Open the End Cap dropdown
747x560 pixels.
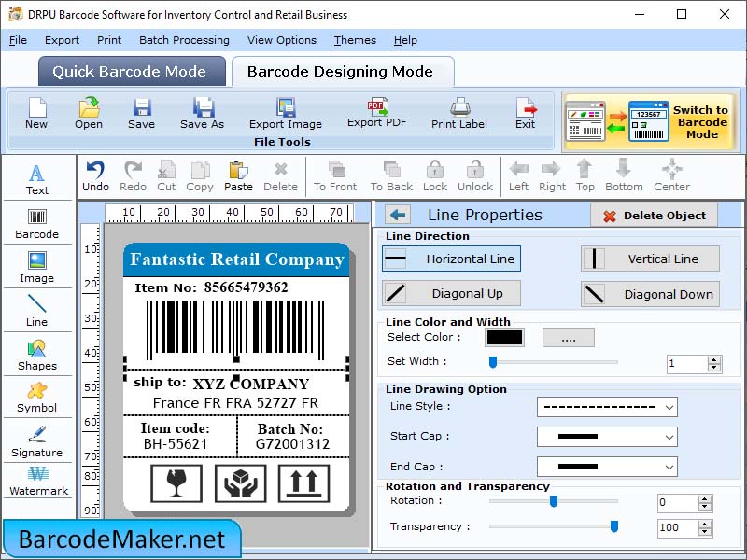point(607,466)
